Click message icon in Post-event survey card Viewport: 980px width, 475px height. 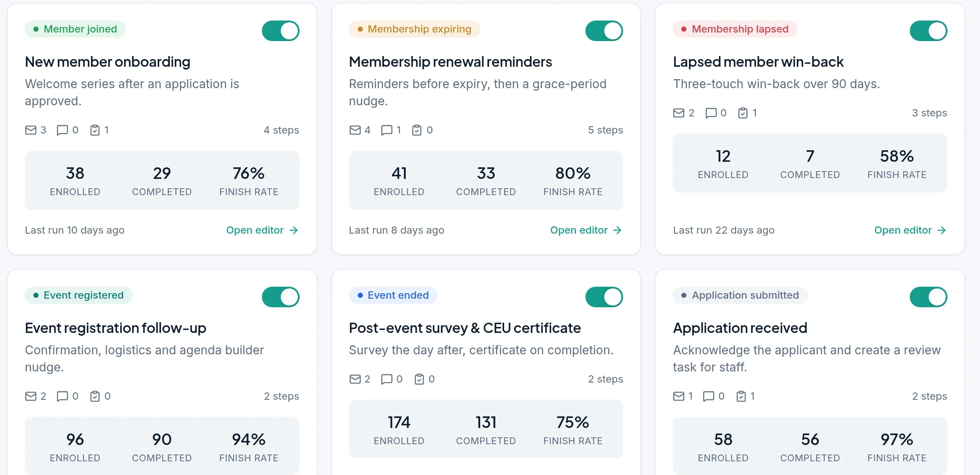click(x=387, y=379)
